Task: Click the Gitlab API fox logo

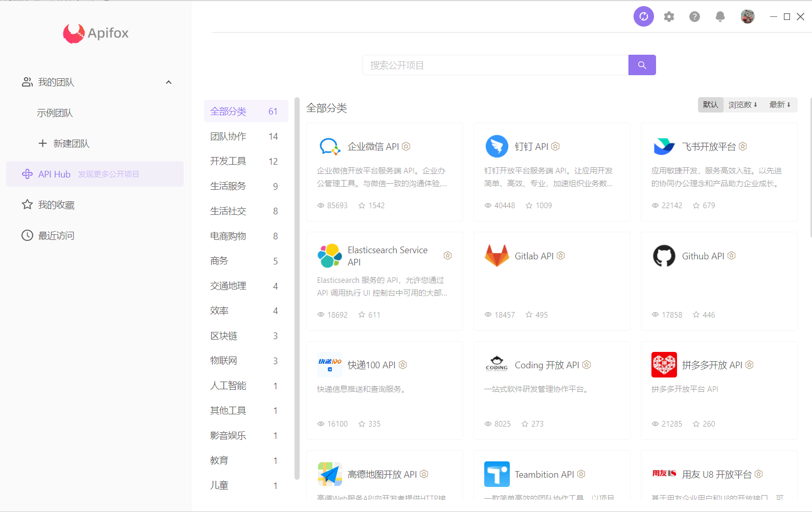Action: pos(497,256)
